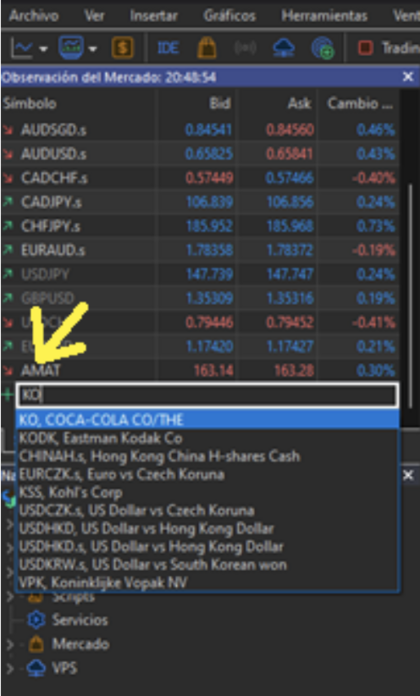
Task: Click the signals broadcast icon
Action: point(245,47)
